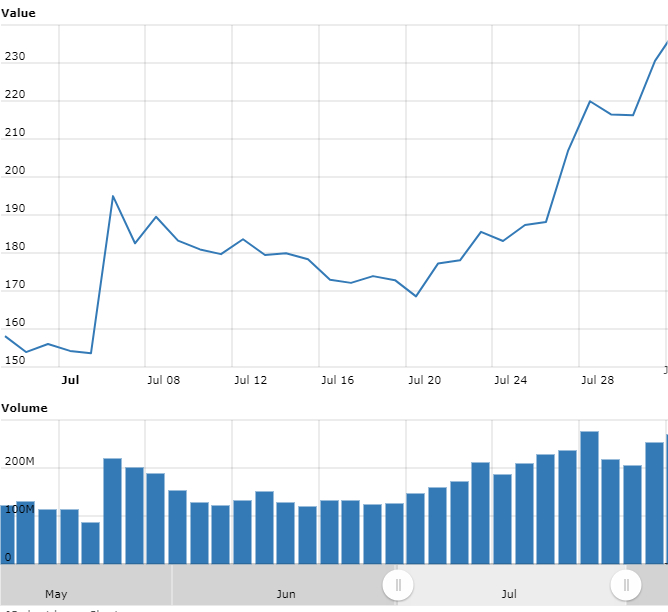Select Jun in the range navigator
Screen dimensions: 668x612
click(x=286, y=594)
